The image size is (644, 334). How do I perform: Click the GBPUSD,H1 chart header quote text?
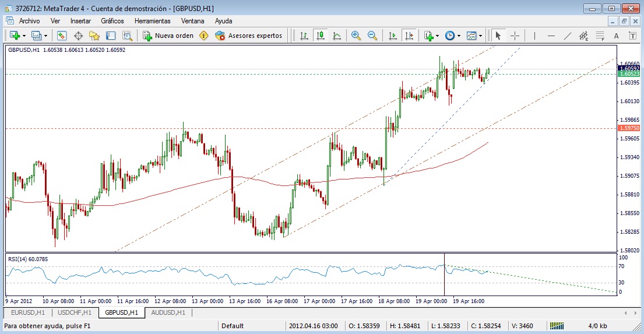[66, 50]
